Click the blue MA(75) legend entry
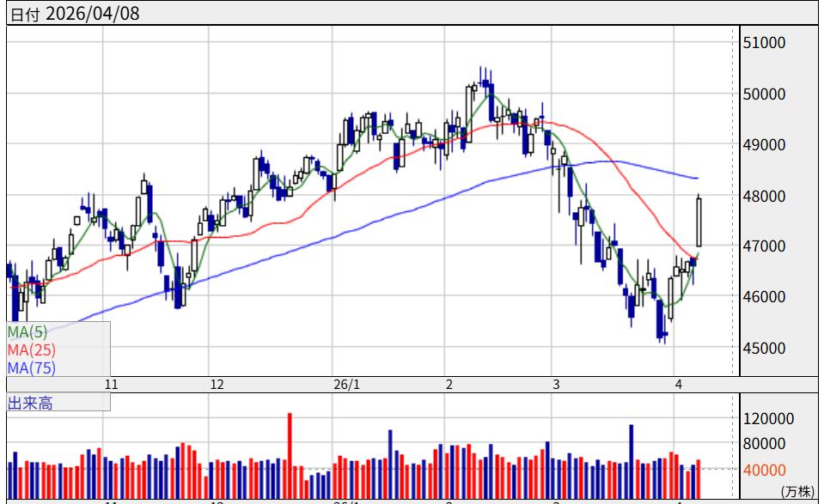Screen dimensions: 824x504 [x=32, y=367]
